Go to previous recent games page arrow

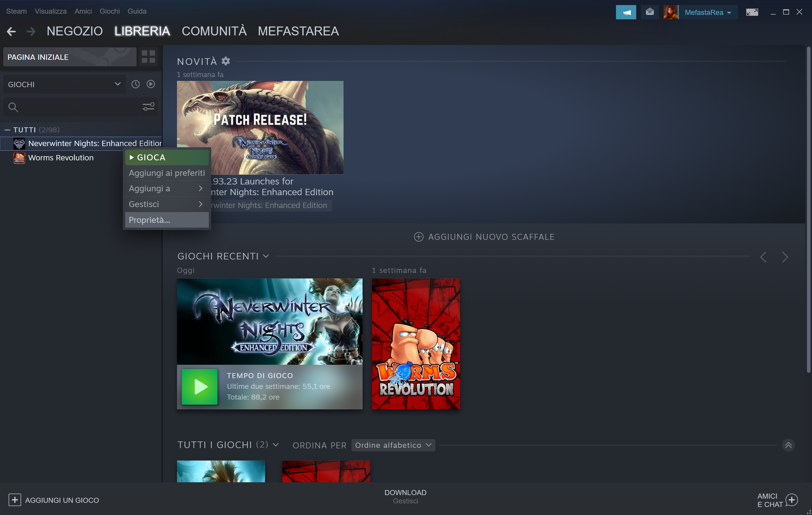click(x=764, y=257)
